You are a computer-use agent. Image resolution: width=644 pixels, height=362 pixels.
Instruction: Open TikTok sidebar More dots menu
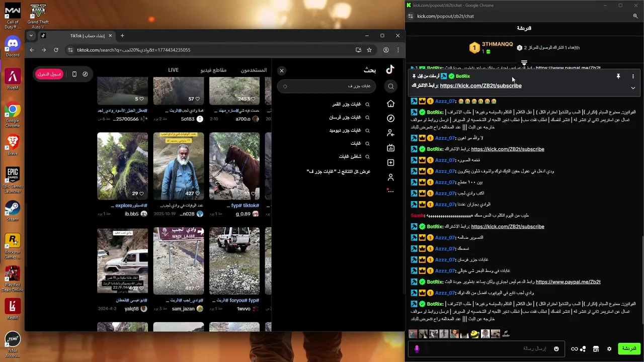pyautogui.click(x=390, y=191)
